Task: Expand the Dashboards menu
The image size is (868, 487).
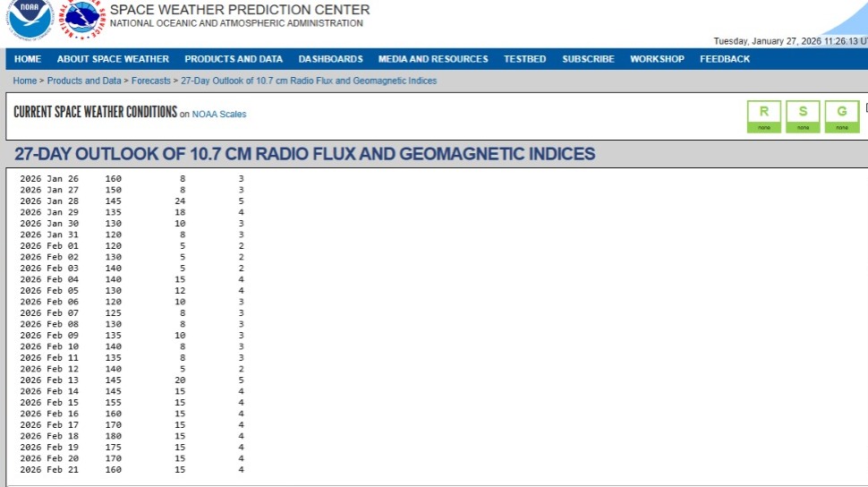Action: click(330, 59)
